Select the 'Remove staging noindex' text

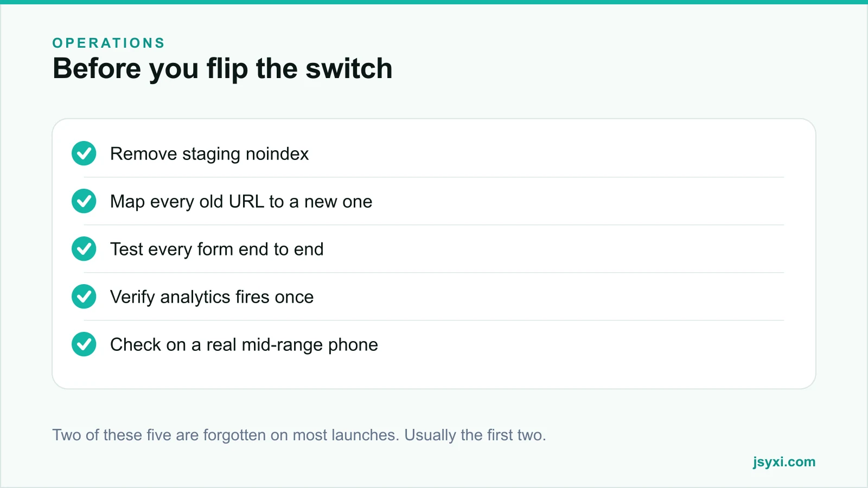(209, 154)
